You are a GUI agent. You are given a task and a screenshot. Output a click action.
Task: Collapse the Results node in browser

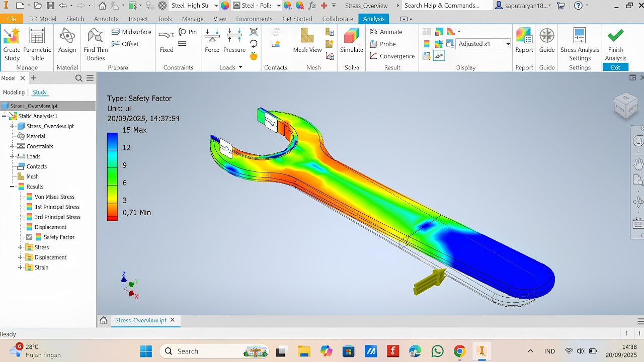12,187
